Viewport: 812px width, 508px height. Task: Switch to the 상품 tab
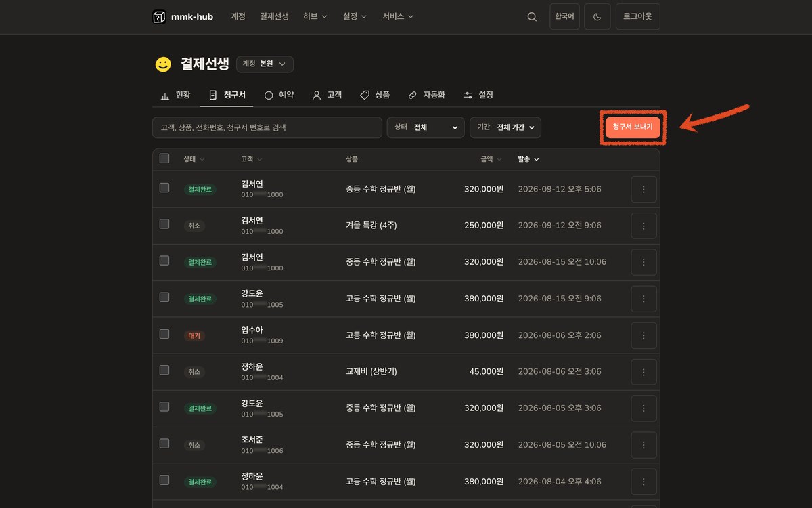375,95
